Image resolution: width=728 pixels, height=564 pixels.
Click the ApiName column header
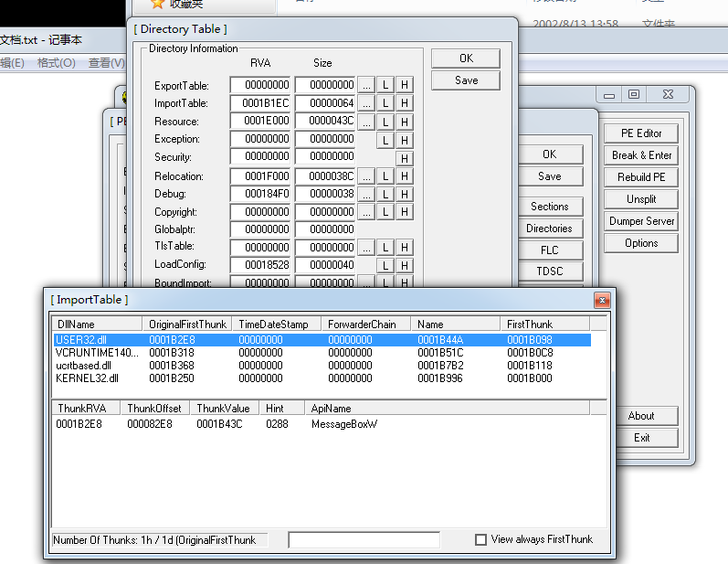447,409
